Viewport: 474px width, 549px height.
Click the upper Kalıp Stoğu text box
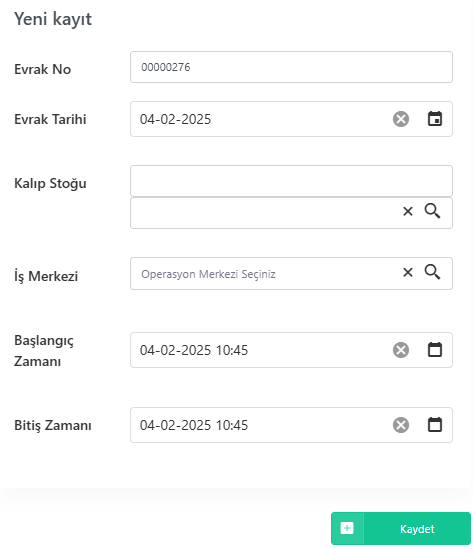pyautogui.click(x=291, y=181)
